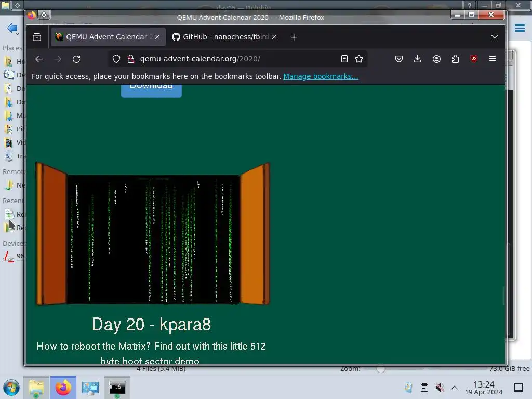Expand the list all tabs chevron
Viewport: 532px width, 399px height.
pos(495,37)
